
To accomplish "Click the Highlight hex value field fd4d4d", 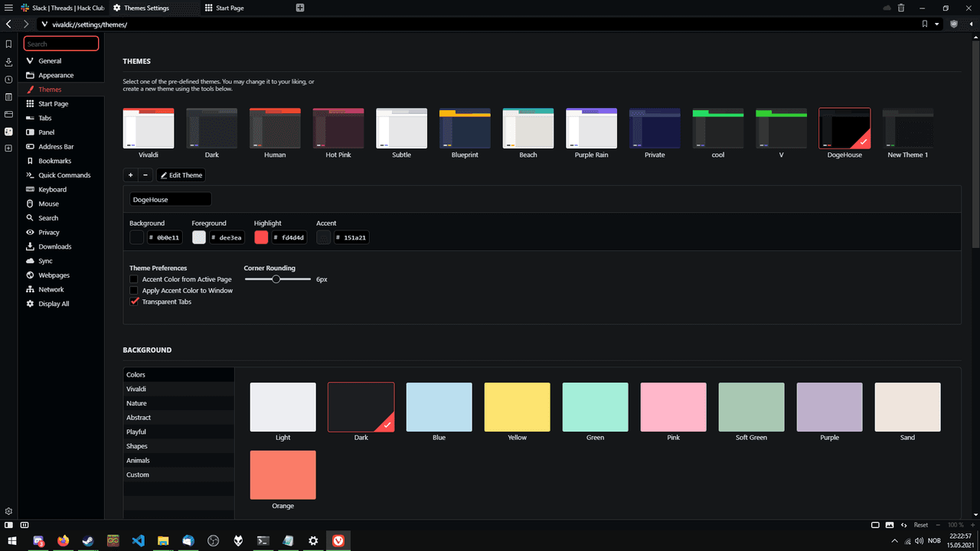I will point(289,237).
